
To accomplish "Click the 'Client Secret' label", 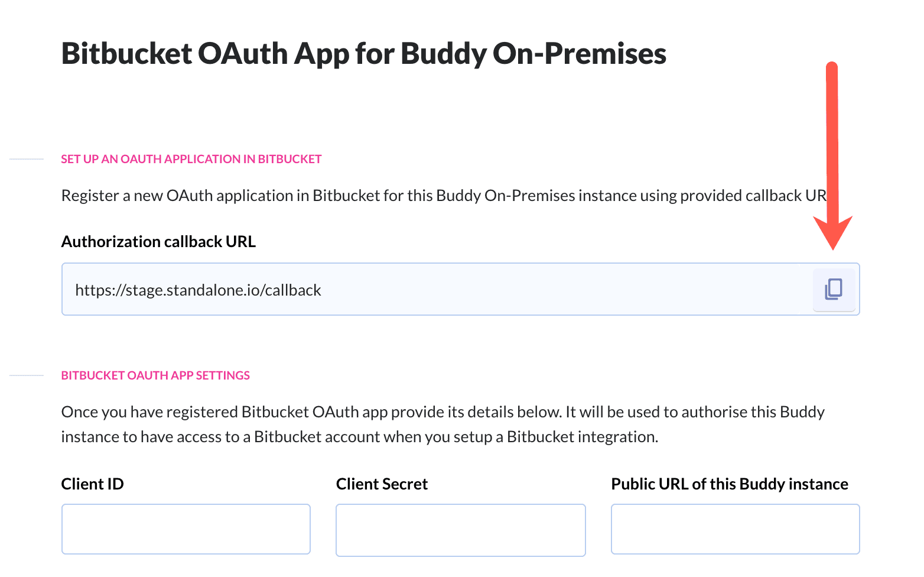I will (382, 484).
